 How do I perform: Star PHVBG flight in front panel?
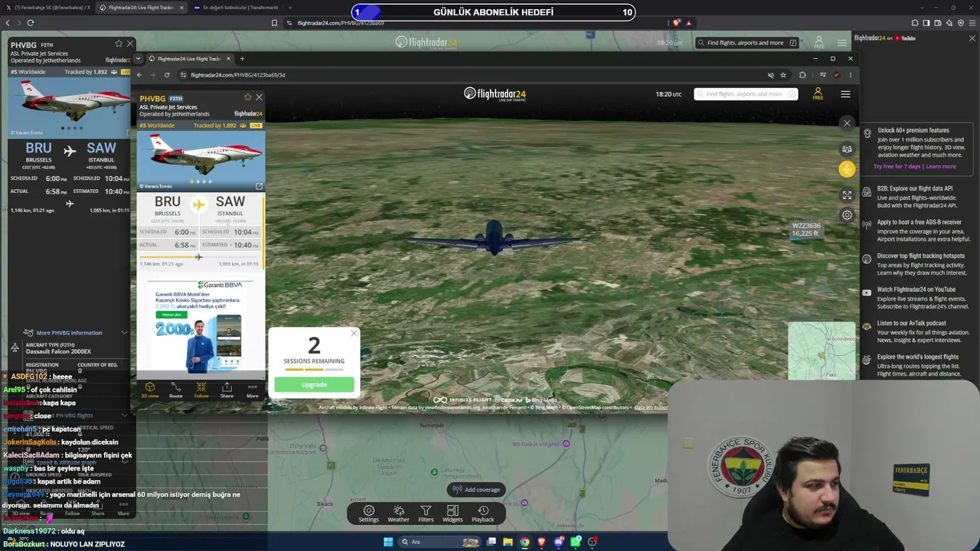(x=248, y=97)
